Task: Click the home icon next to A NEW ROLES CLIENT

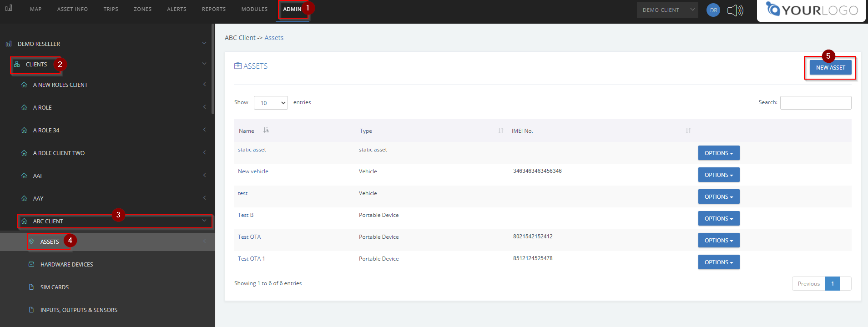Action: click(x=24, y=85)
